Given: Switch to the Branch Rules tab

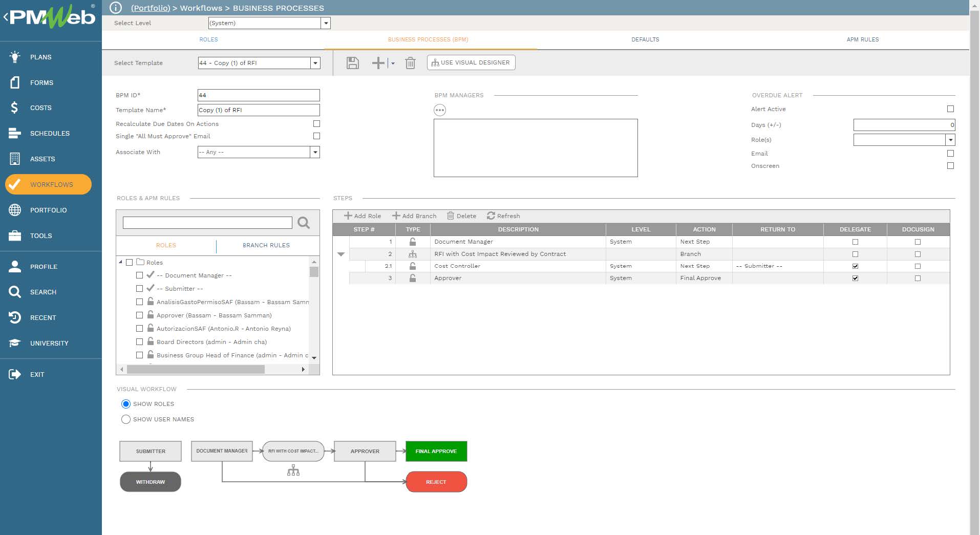Looking at the screenshot, I should pyautogui.click(x=266, y=245).
